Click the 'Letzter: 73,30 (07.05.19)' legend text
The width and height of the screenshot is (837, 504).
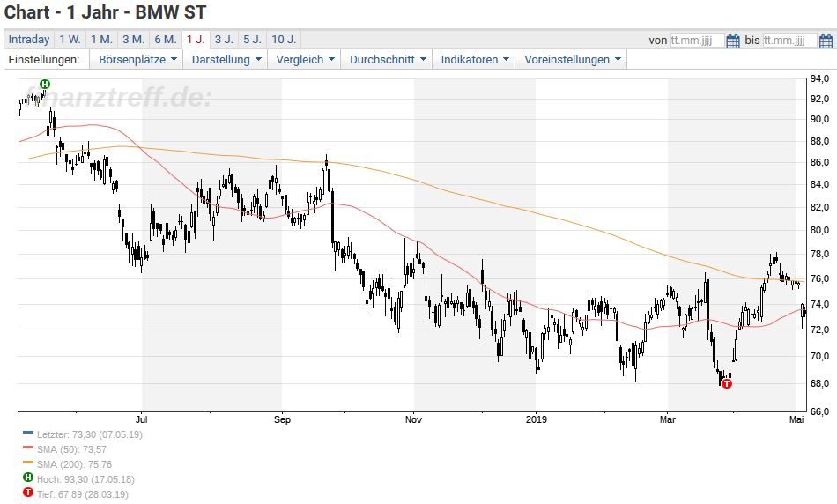click(90, 434)
